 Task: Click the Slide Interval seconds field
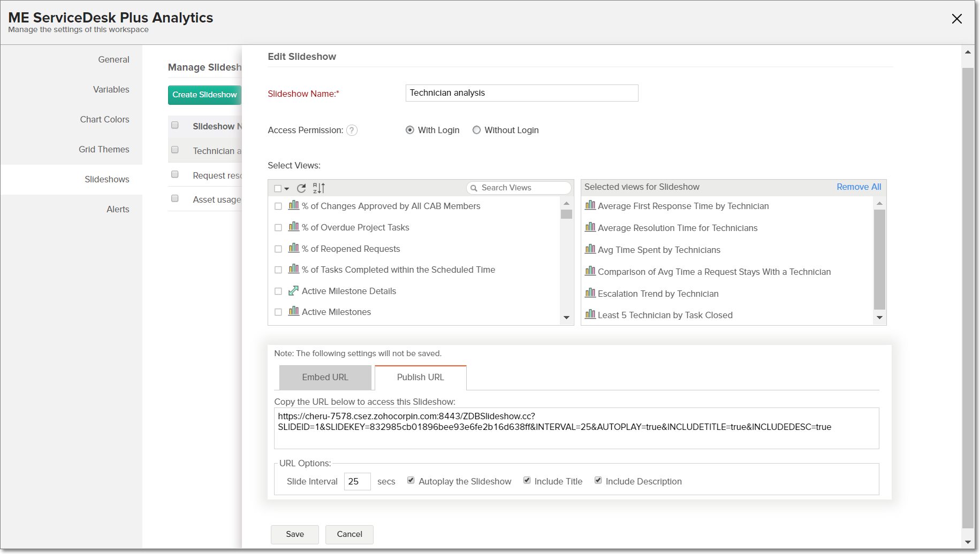(x=357, y=481)
